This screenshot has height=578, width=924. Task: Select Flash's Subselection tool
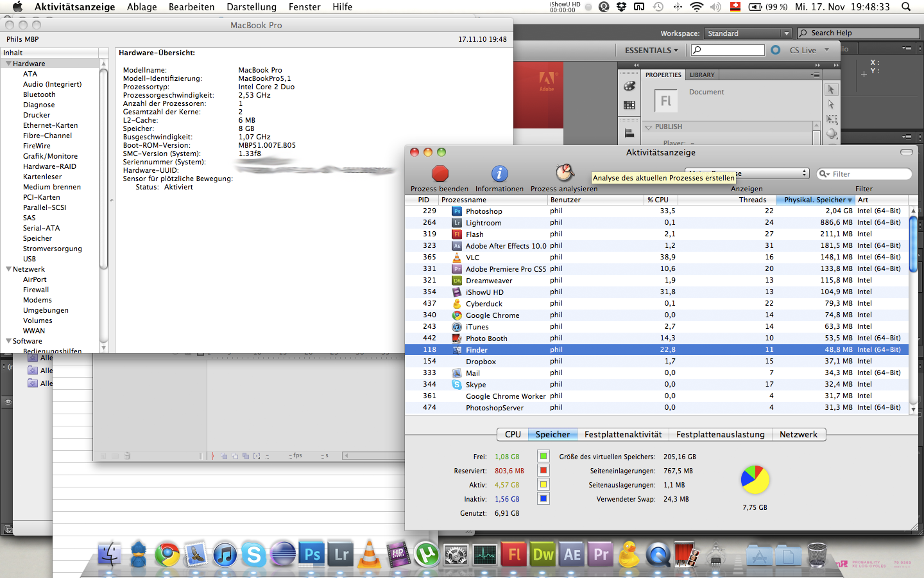(x=832, y=105)
